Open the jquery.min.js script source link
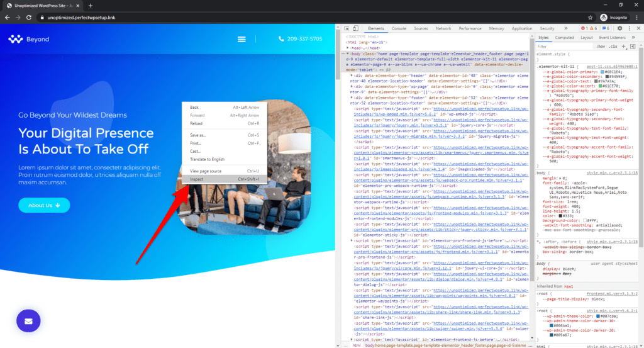 441,123
